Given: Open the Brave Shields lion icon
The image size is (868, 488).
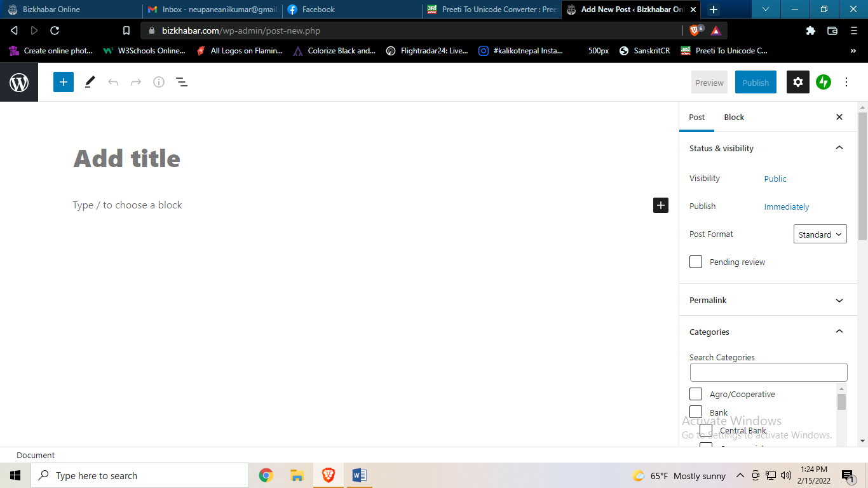Looking at the screenshot, I should (695, 30).
